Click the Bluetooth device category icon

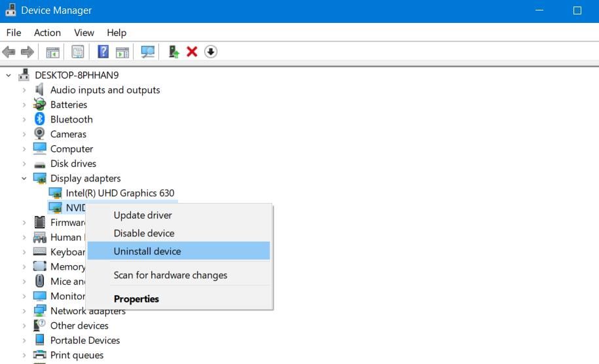[x=39, y=119]
